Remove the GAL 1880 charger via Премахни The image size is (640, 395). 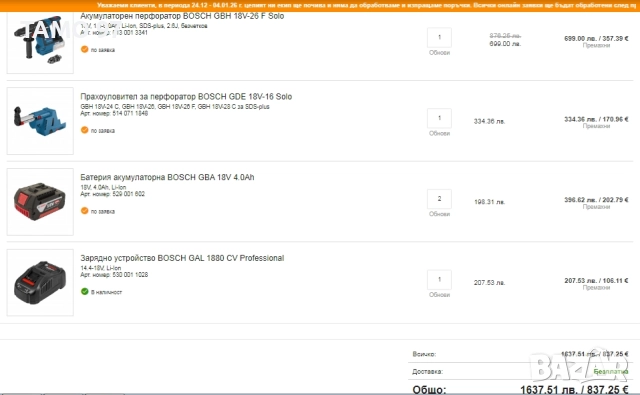[x=596, y=288]
